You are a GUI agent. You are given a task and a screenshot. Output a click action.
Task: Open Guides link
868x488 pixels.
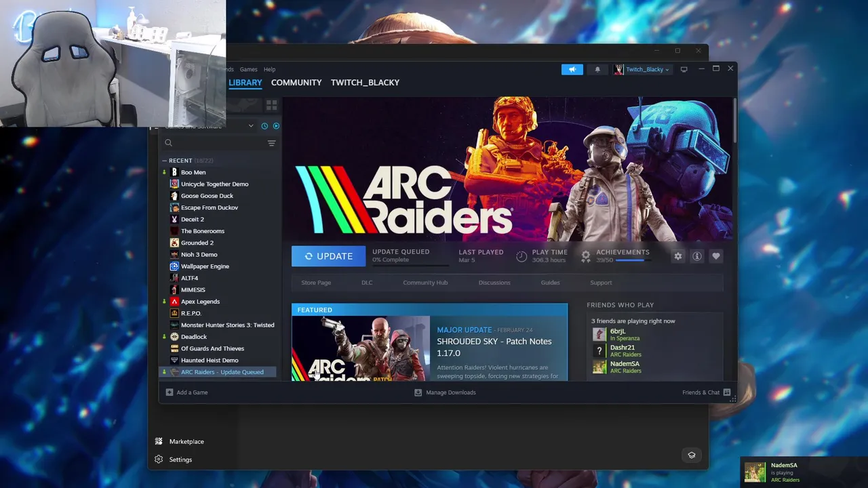(550, 283)
